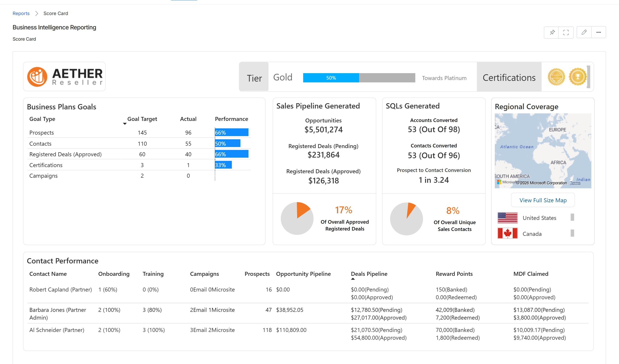Sort by Deals Pipeline column header
Screen dimensions: 619x364
point(369,274)
